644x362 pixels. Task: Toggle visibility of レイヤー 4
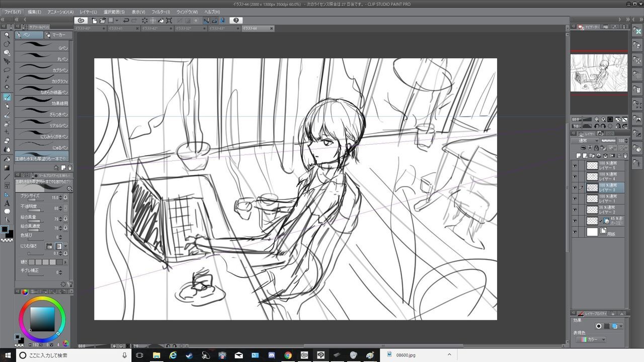click(x=575, y=176)
